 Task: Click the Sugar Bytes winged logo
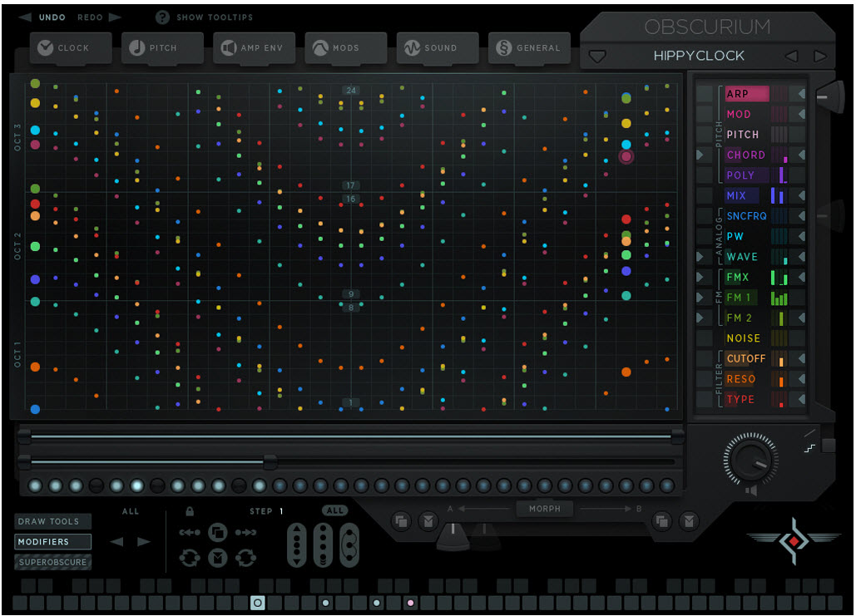click(x=794, y=540)
